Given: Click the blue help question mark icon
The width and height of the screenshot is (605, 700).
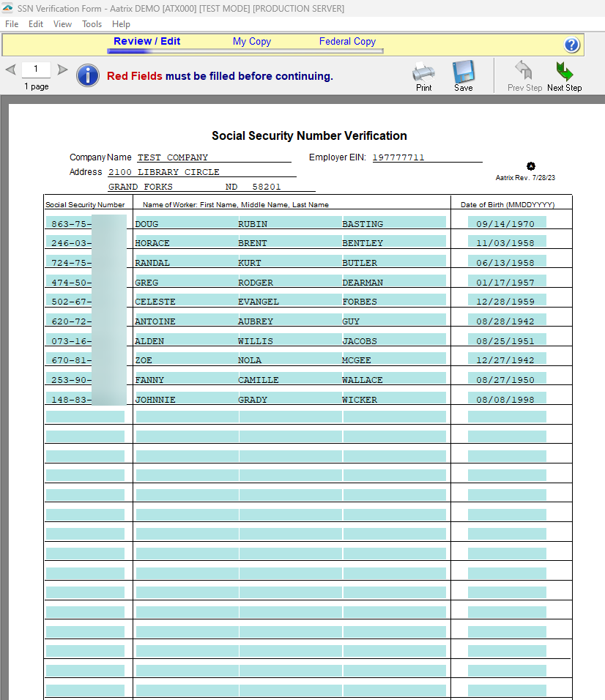Looking at the screenshot, I should click(x=572, y=45).
